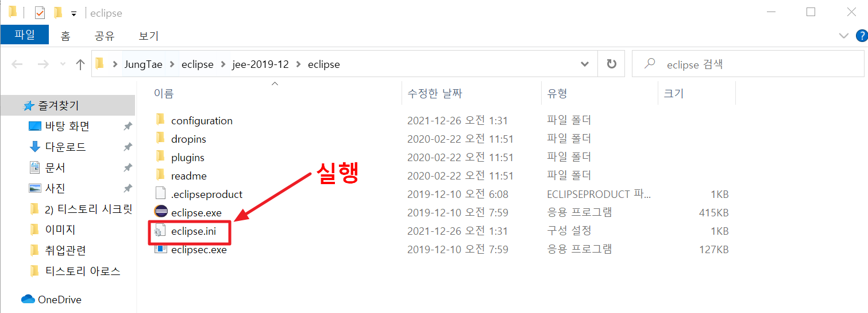Click the Properties checkmark icon in title bar

[x=40, y=13]
